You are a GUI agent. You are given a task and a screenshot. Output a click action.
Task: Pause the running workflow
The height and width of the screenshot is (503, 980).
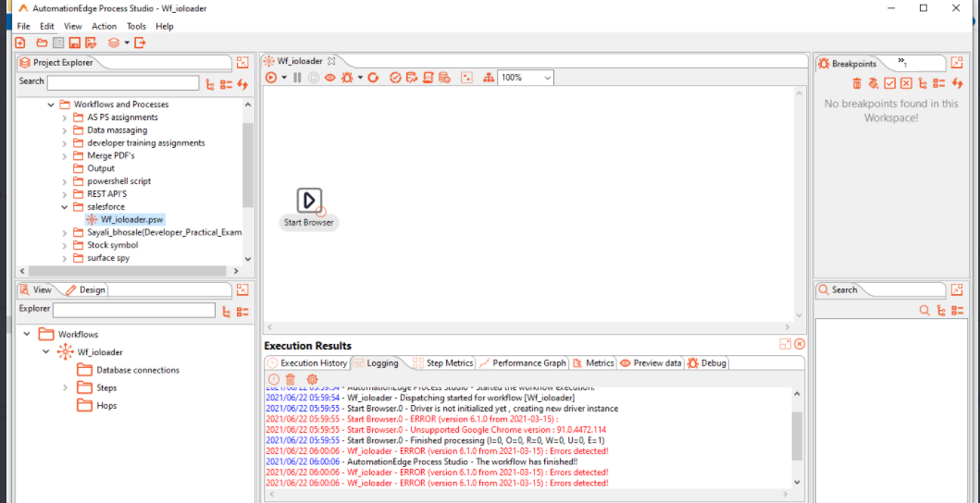(x=297, y=78)
